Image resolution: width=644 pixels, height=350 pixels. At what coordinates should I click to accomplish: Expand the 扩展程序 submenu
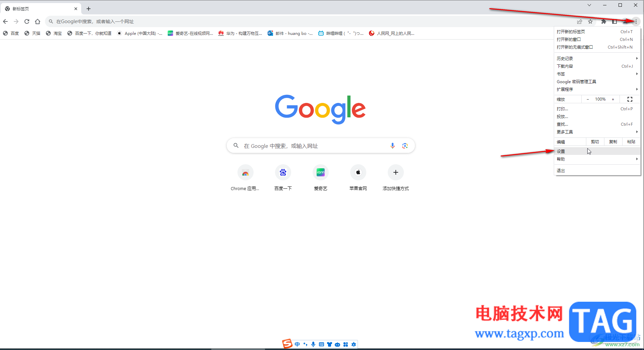click(597, 90)
